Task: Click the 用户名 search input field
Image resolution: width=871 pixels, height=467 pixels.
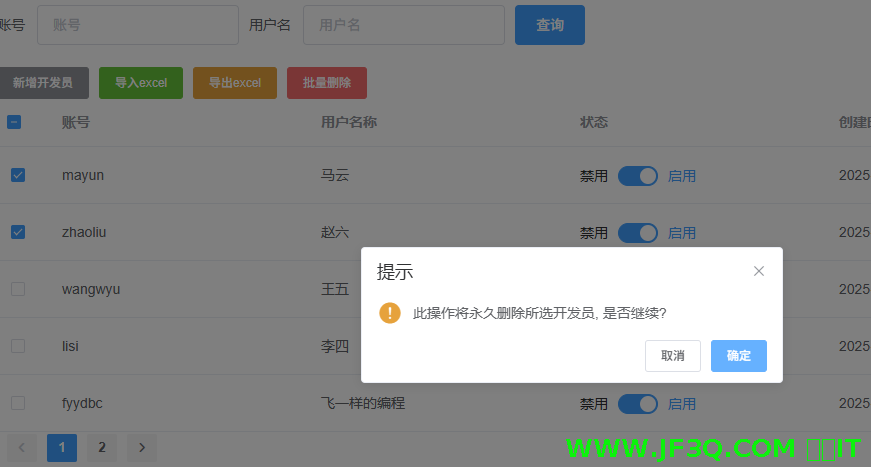Action: [404, 25]
